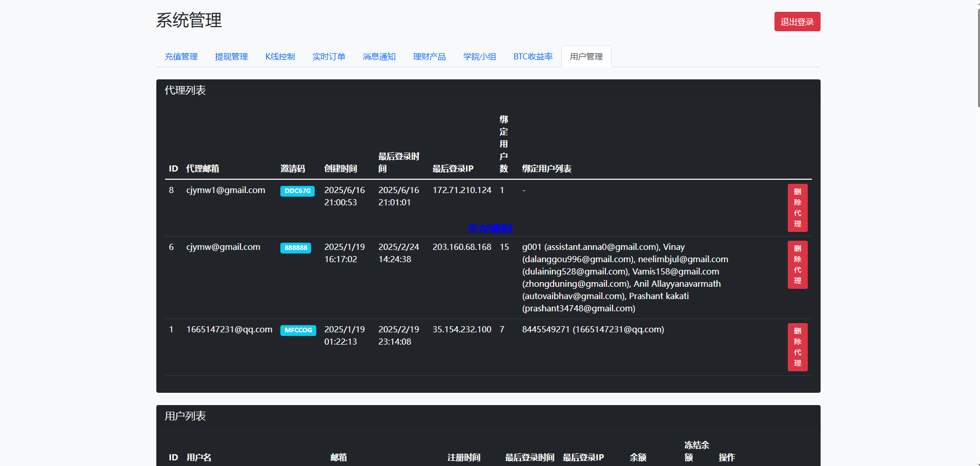Screen dimensions: 980x466
Task: Delete agent cjymw1@gmail.com with 删除代理 button
Action: click(x=797, y=208)
